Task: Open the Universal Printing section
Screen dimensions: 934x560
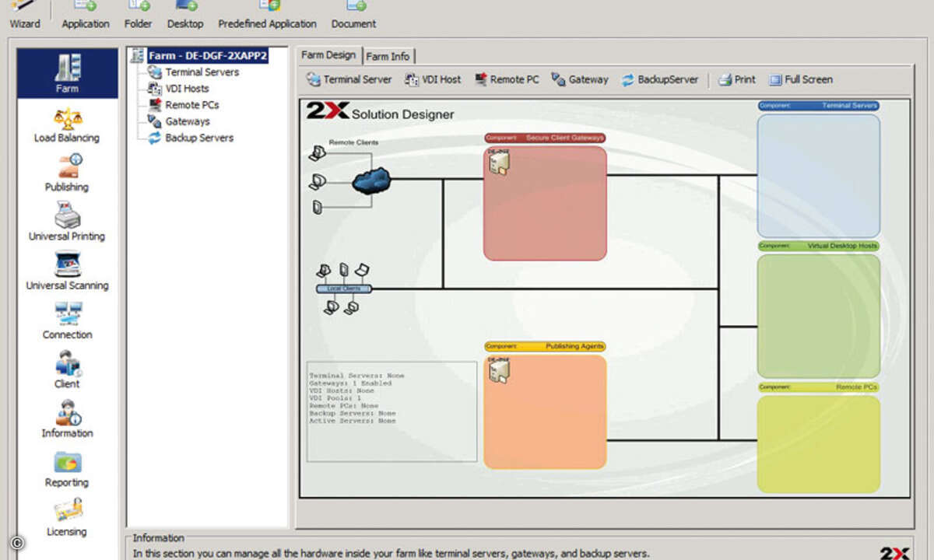Action: click(67, 222)
